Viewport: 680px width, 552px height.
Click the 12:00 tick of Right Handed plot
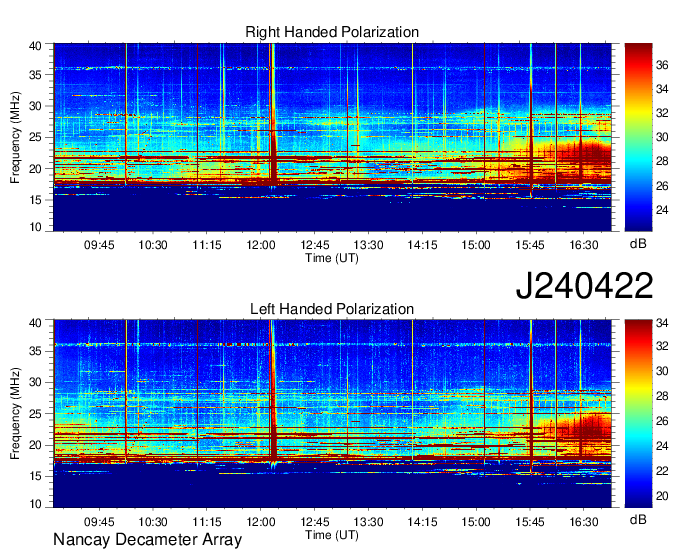(x=261, y=245)
